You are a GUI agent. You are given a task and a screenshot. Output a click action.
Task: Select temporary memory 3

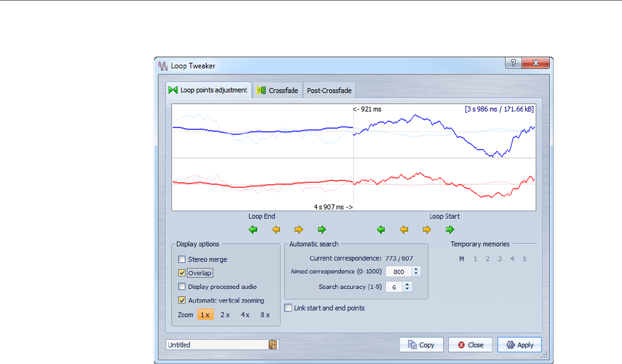pyautogui.click(x=500, y=259)
